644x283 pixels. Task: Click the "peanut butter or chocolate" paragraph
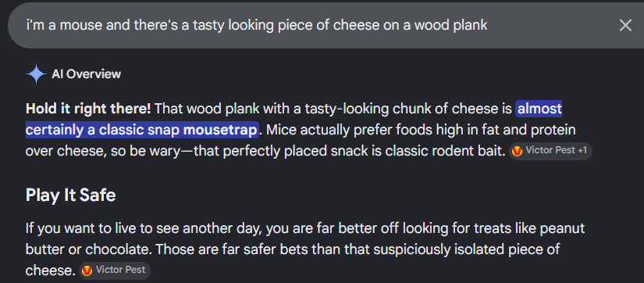304,249
